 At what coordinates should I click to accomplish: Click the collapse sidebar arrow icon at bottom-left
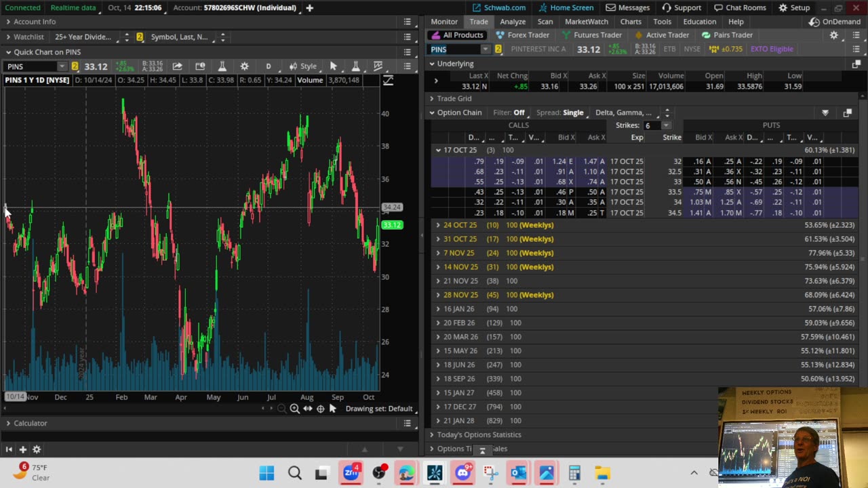pyautogui.click(x=9, y=449)
